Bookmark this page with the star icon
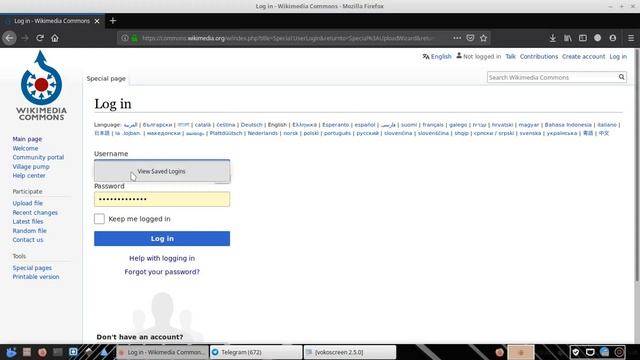This screenshot has height=360, width=640. [484, 38]
